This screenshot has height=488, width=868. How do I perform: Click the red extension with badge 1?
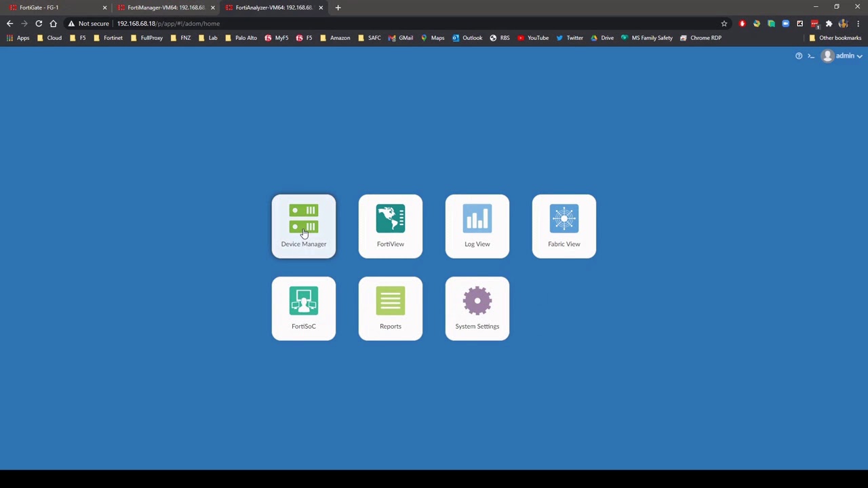pyautogui.click(x=814, y=24)
